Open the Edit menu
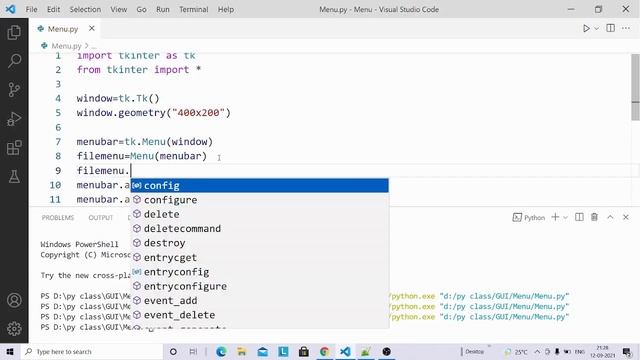The width and height of the screenshot is (640, 360). pyautogui.click(x=53, y=9)
